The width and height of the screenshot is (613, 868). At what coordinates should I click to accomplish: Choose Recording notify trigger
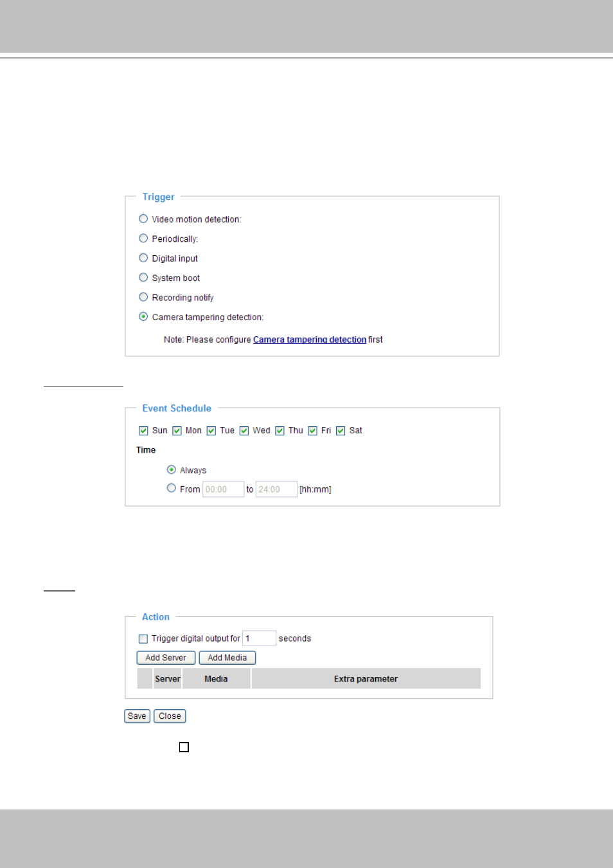pyautogui.click(x=143, y=297)
